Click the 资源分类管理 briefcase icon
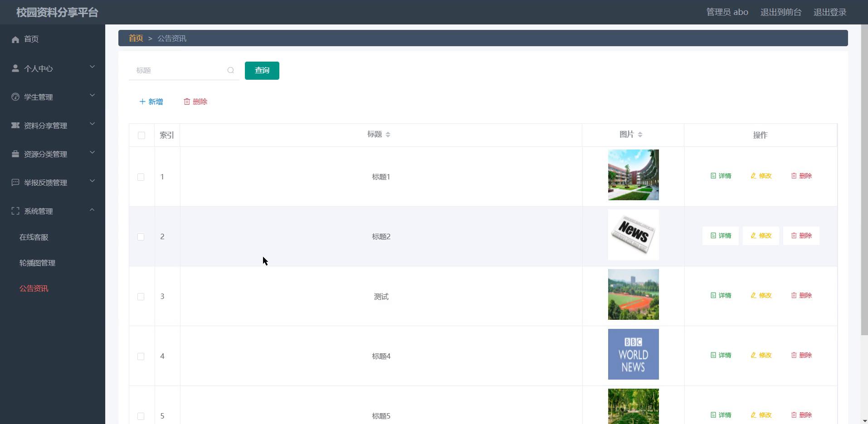 (15, 154)
